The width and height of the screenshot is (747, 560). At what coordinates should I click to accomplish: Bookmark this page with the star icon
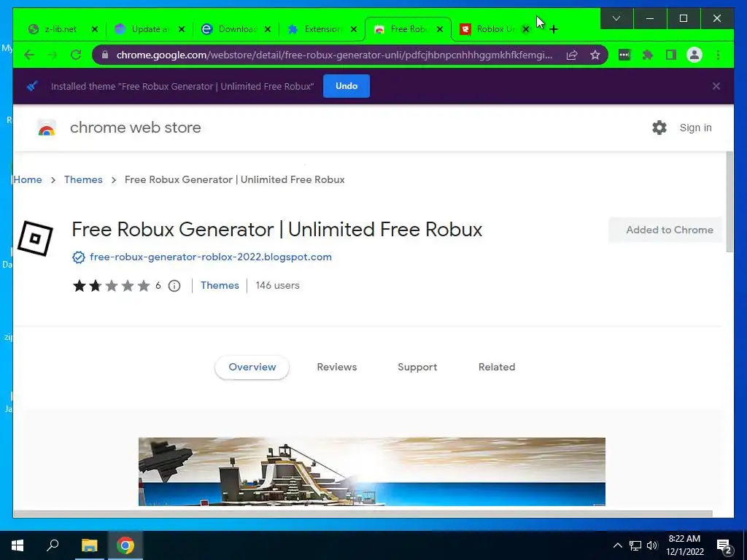pos(595,55)
